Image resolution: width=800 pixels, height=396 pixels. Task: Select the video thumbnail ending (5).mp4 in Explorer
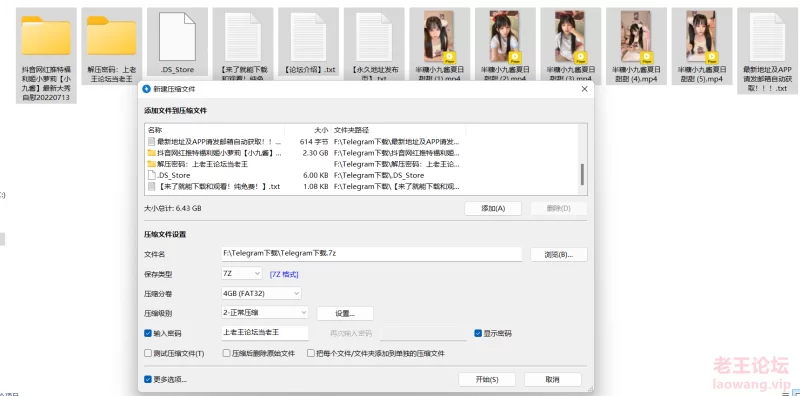tap(702, 36)
